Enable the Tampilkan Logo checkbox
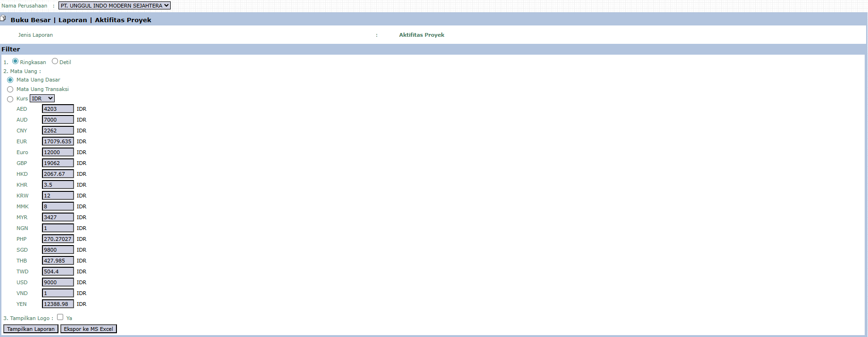This screenshot has width=868, height=337. (x=60, y=317)
